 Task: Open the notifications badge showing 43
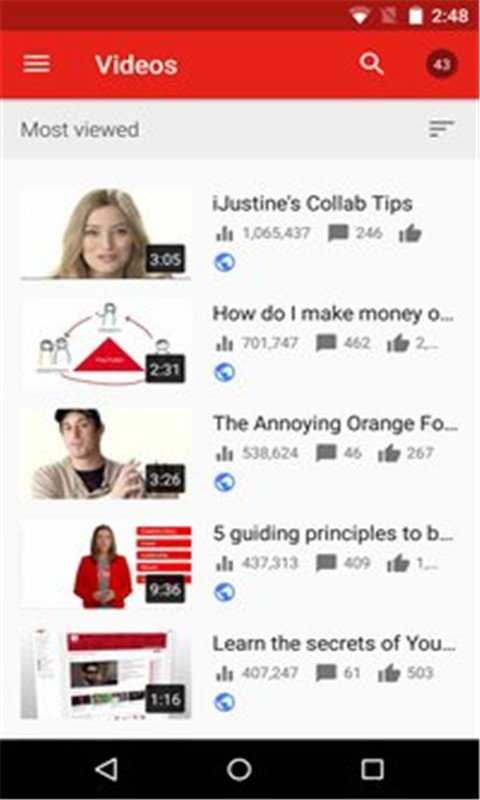point(441,65)
